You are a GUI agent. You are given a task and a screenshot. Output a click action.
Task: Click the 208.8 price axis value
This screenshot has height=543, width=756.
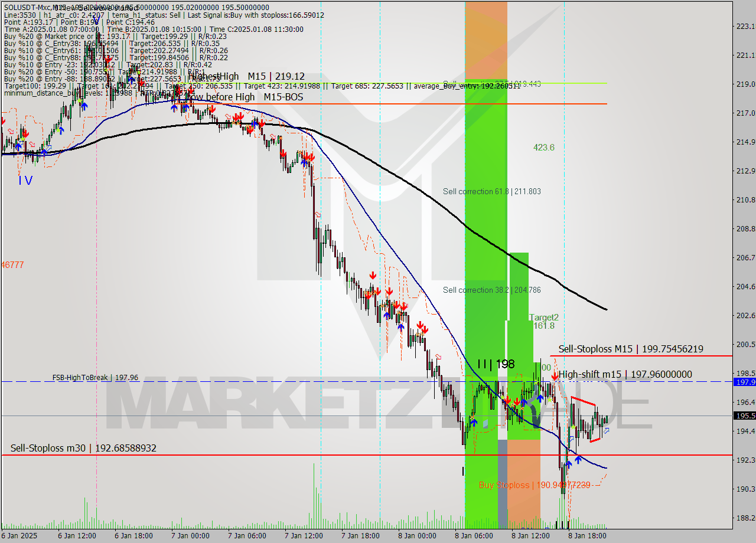746,228
